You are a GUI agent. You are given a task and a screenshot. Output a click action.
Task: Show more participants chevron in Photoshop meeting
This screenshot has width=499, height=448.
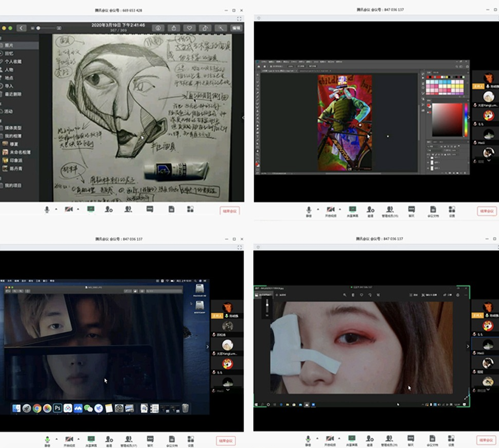coord(489,161)
